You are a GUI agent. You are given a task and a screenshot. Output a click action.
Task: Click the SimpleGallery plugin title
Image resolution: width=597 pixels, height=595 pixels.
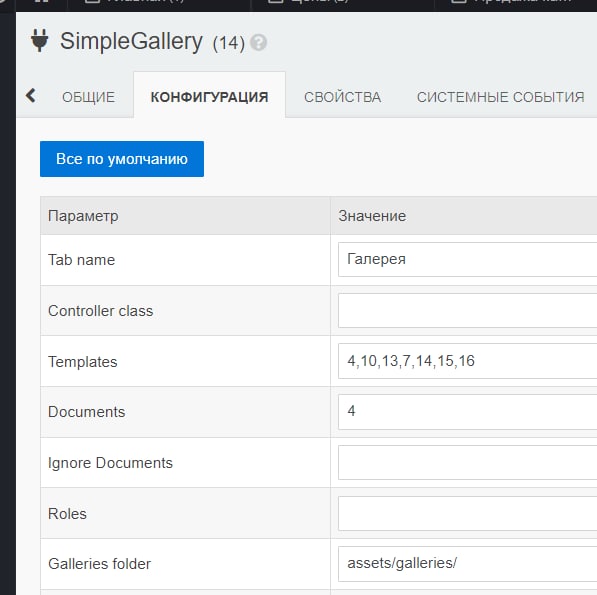131,41
